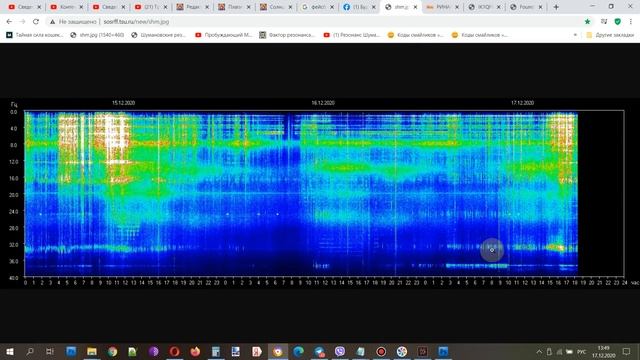The width and height of the screenshot is (640, 360).
Task: Open the taskbar clock showing 13:49
Action: [603, 351]
